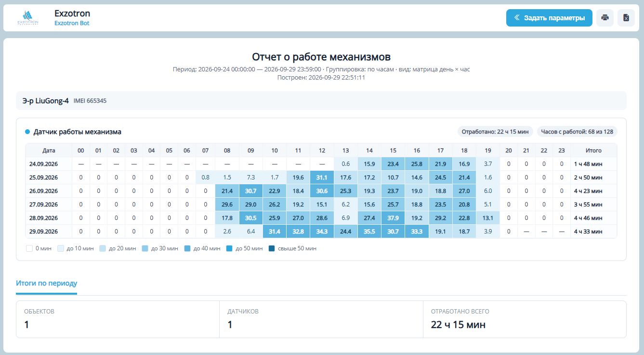
Task: Click the свыше 50 мин legend swatch
Action: pyautogui.click(x=272, y=249)
